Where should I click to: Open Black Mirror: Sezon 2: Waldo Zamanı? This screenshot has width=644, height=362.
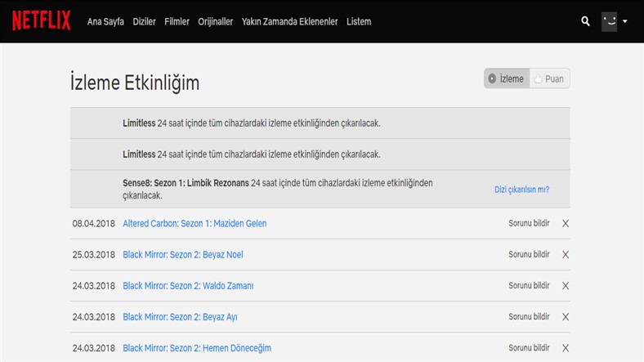click(x=188, y=286)
